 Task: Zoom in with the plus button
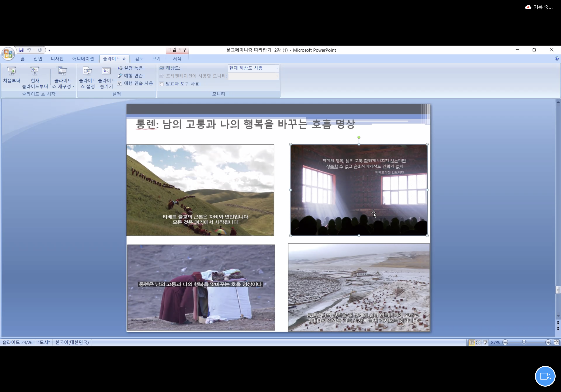[548, 342]
